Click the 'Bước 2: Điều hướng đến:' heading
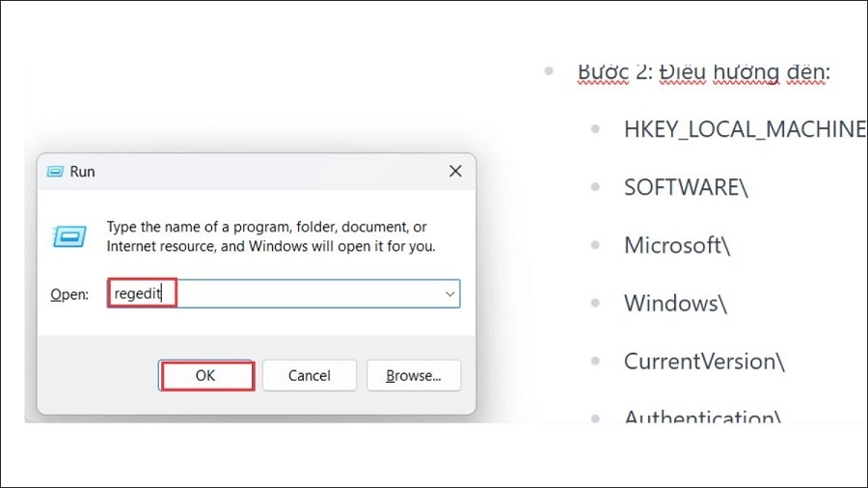 (704, 72)
